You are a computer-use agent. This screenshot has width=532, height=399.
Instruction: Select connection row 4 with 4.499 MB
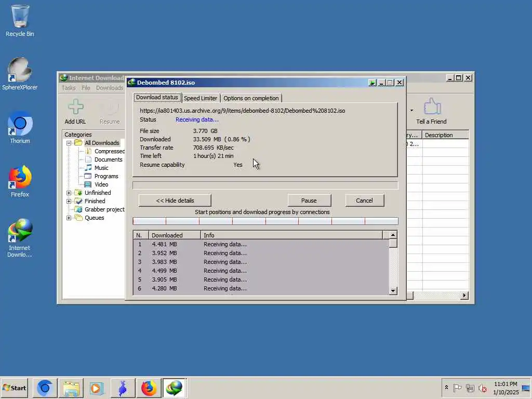tap(261, 271)
